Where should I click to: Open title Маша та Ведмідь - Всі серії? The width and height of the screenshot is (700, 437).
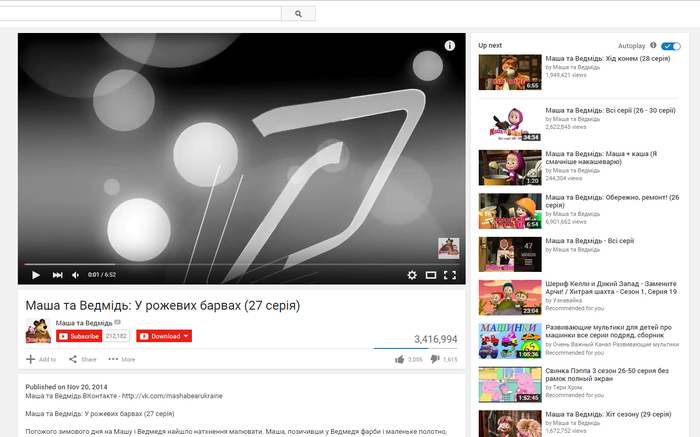(x=589, y=241)
